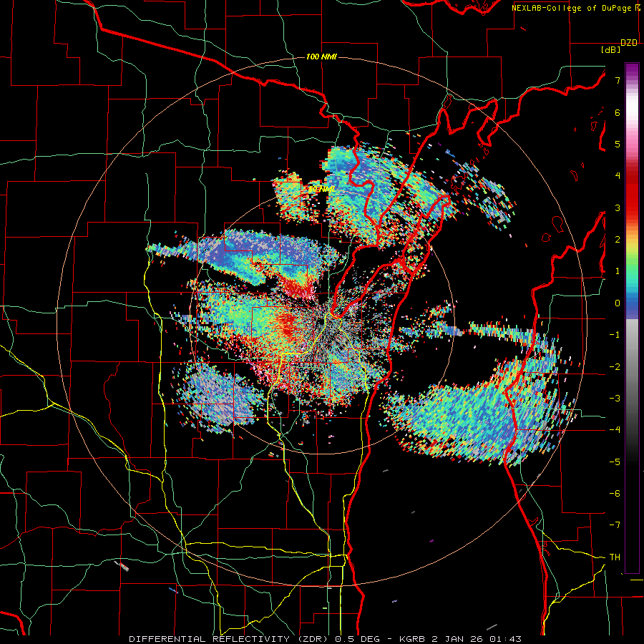Click the -6 value on color scale
The image size is (644, 644).
pos(615,494)
